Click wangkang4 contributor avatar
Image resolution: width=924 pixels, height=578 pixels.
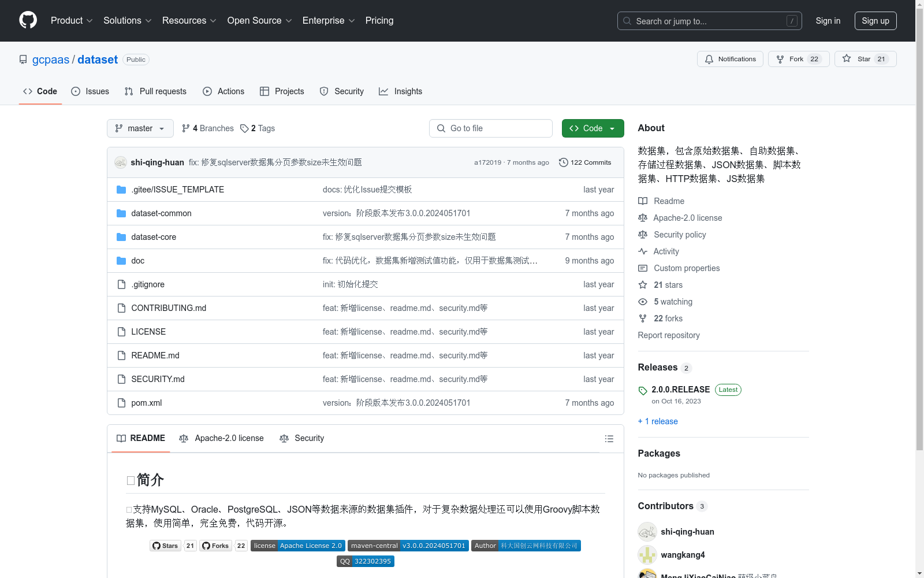(647, 555)
